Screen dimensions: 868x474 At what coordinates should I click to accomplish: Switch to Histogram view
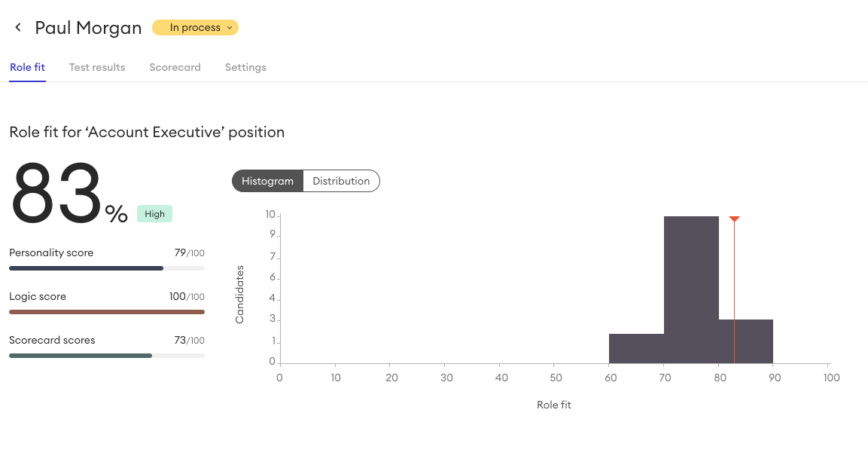(x=267, y=181)
